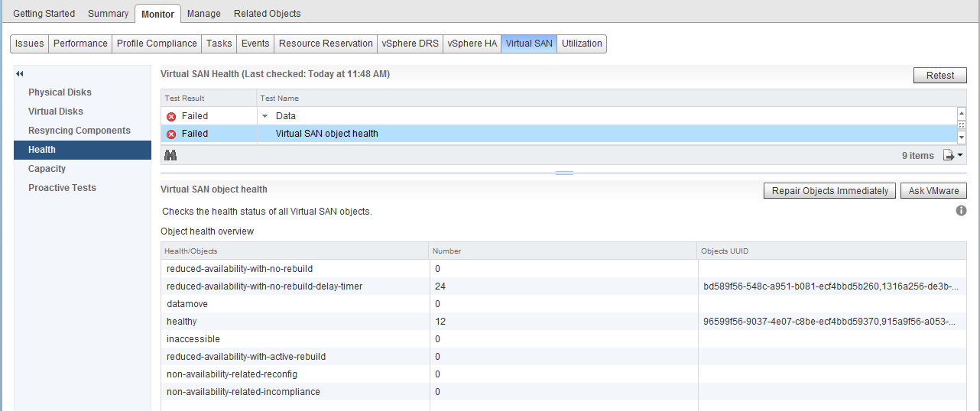The height and width of the screenshot is (411, 980).
Task: Switch to the Manage tab
Action: coord(203,14)
